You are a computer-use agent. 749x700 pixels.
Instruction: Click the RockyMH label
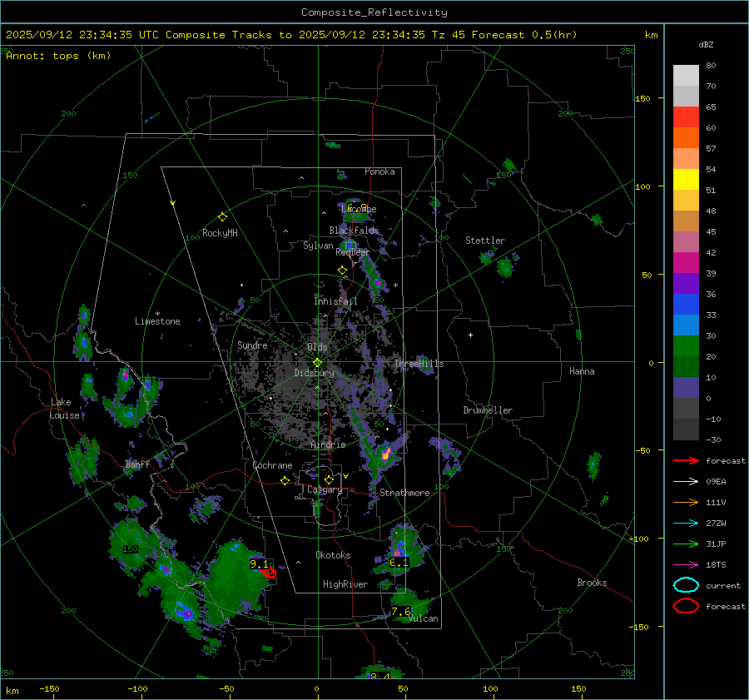(220, 233)
